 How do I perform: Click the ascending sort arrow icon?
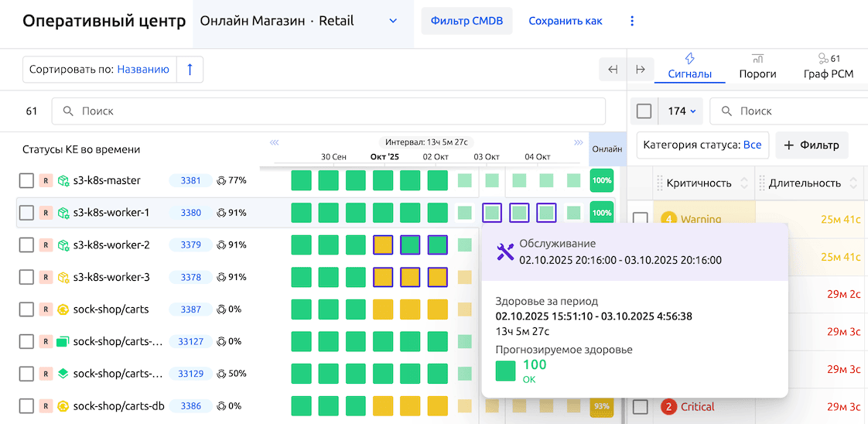click(x=190, y=70)
